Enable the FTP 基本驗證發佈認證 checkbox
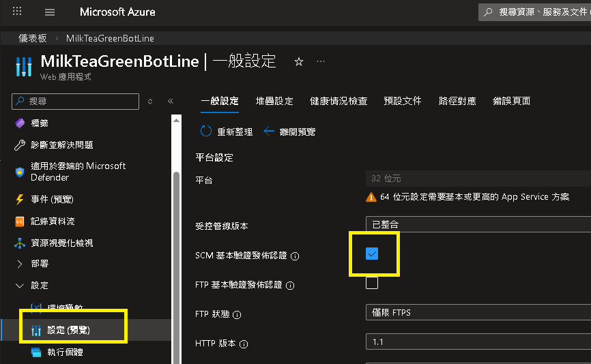Viewport: 591px width, 364px height. (372, 283)
